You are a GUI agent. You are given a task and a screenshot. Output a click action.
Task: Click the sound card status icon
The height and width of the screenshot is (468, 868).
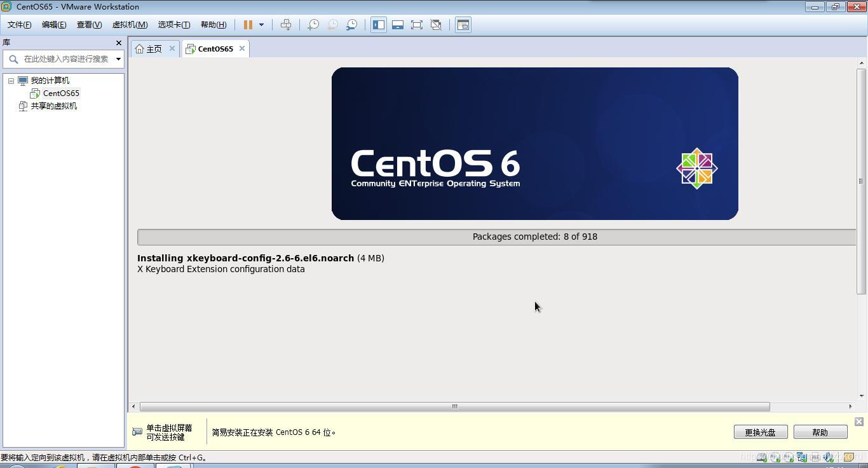pos(829,457)
